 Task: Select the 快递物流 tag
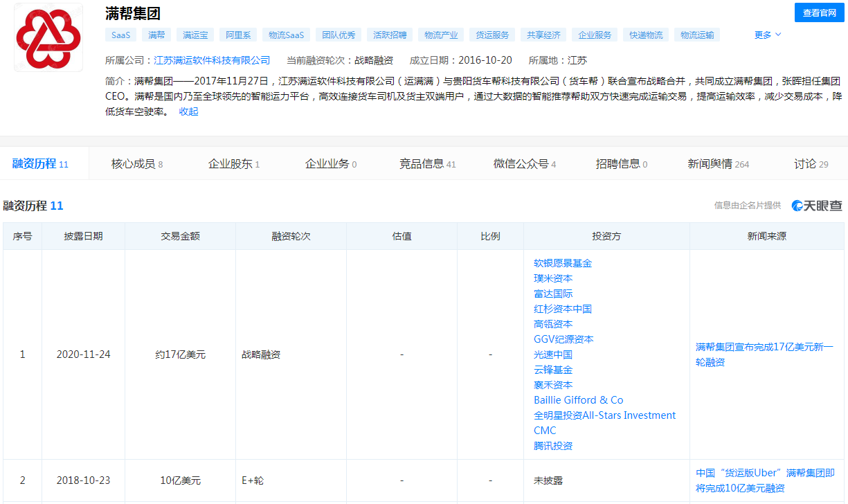[x=646, y=35]
